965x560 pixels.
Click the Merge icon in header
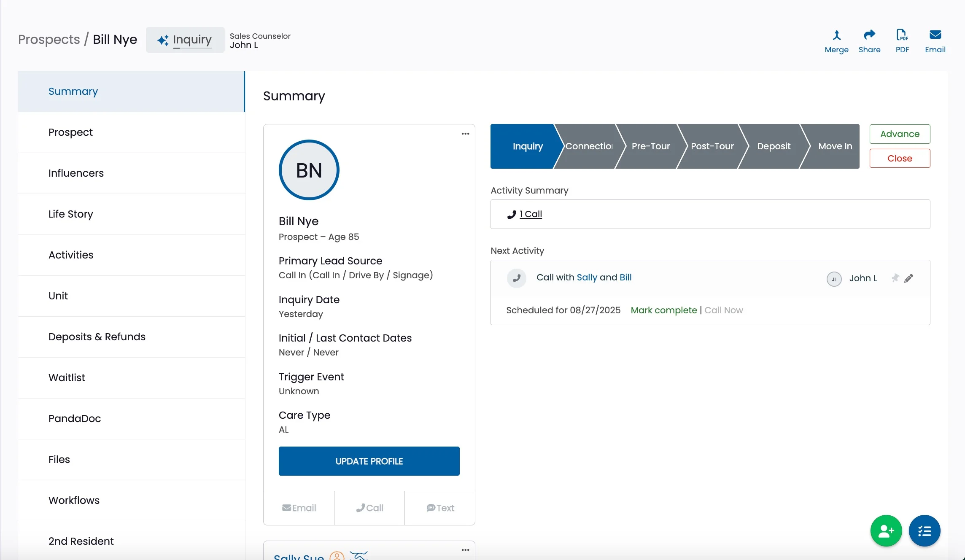click(x=836, y=35)
